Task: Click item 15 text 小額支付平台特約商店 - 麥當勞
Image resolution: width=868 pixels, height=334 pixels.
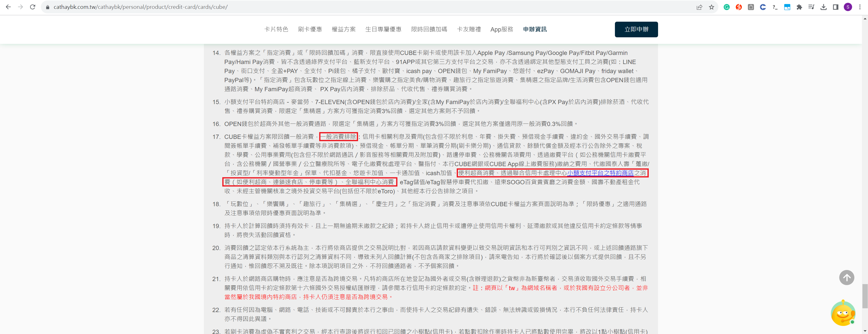Action: click(436, 106)
